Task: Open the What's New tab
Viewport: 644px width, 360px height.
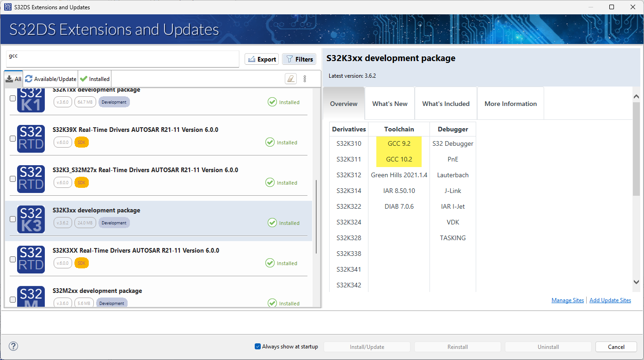Action: pos(390,104)
